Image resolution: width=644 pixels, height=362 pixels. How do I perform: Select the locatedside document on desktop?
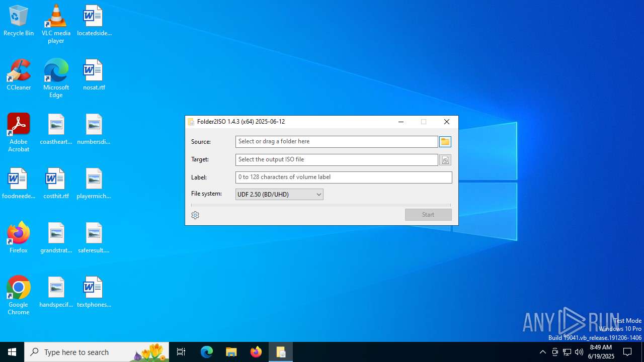tap(94, 21)
